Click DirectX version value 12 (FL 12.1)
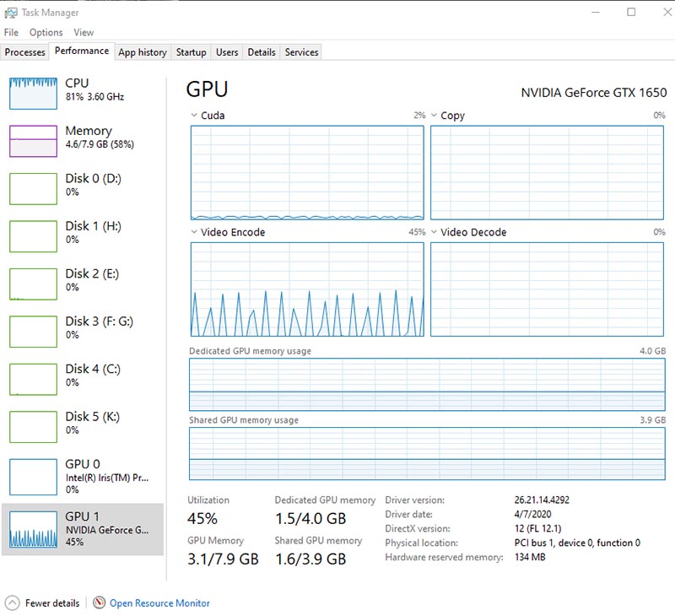 [537, 528]
